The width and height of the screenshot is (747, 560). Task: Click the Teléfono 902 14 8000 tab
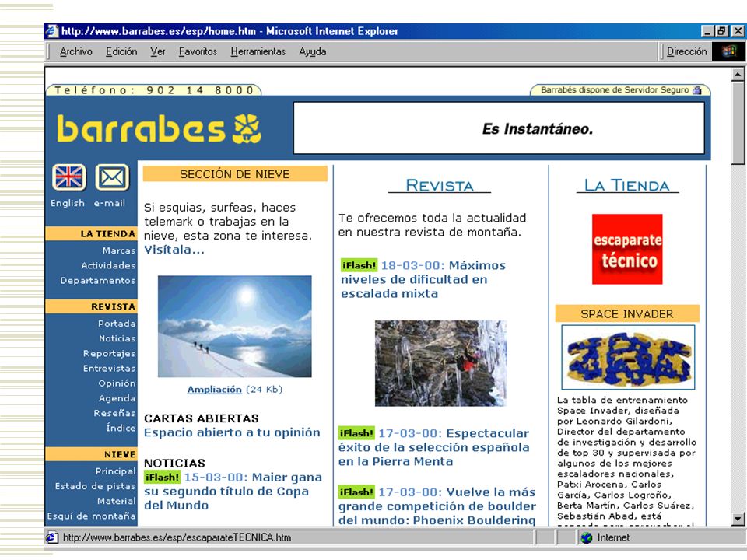pyautogui.click(x=153, y=90)
